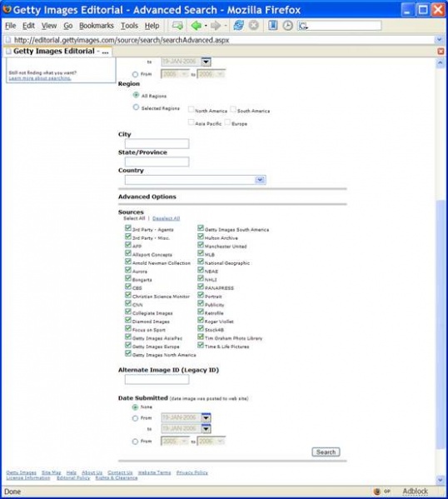Tick the North America region checkbox

(x=191, y=110)
